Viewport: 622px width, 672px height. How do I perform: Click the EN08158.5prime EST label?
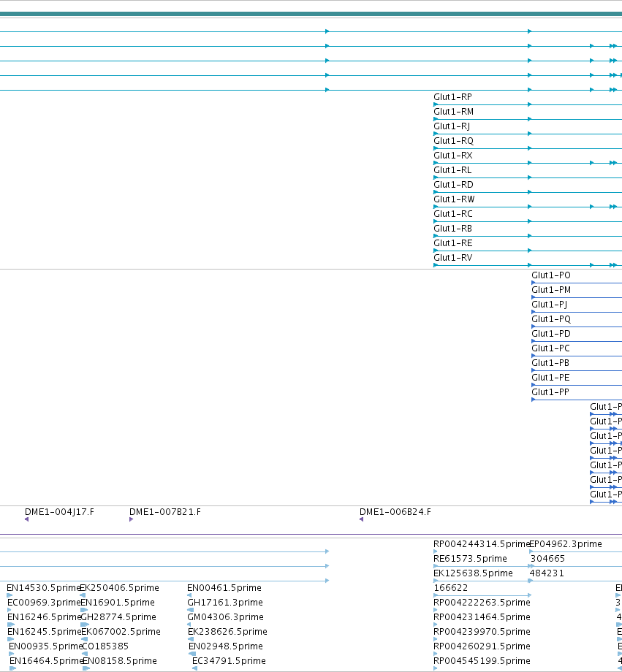coord(120,661)
